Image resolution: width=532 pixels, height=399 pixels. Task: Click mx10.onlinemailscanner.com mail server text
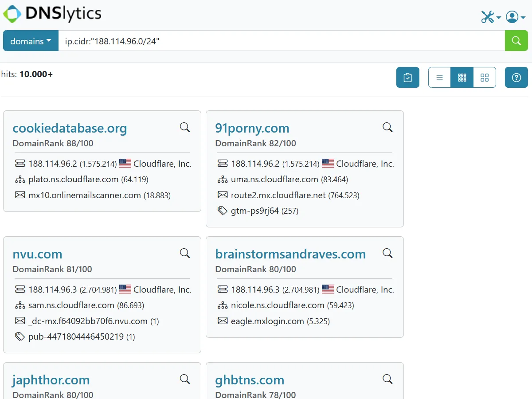85,195
